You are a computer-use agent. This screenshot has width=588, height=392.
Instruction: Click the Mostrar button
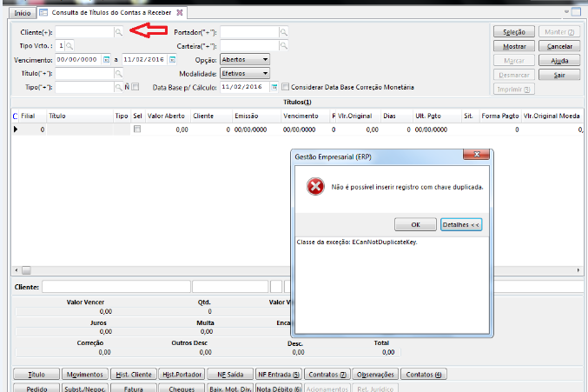coord(514,45)
